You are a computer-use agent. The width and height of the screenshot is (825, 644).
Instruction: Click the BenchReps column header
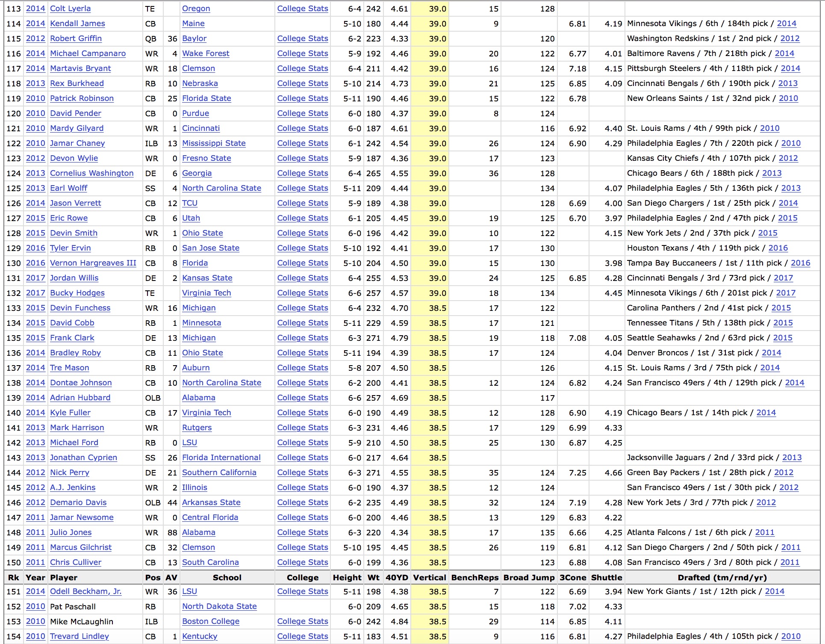(474, 577)
